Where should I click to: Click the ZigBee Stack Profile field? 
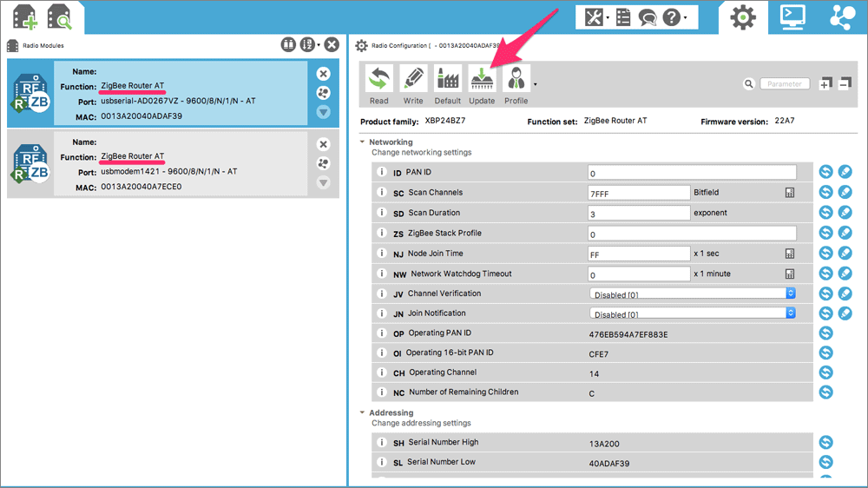coord(692,234)
